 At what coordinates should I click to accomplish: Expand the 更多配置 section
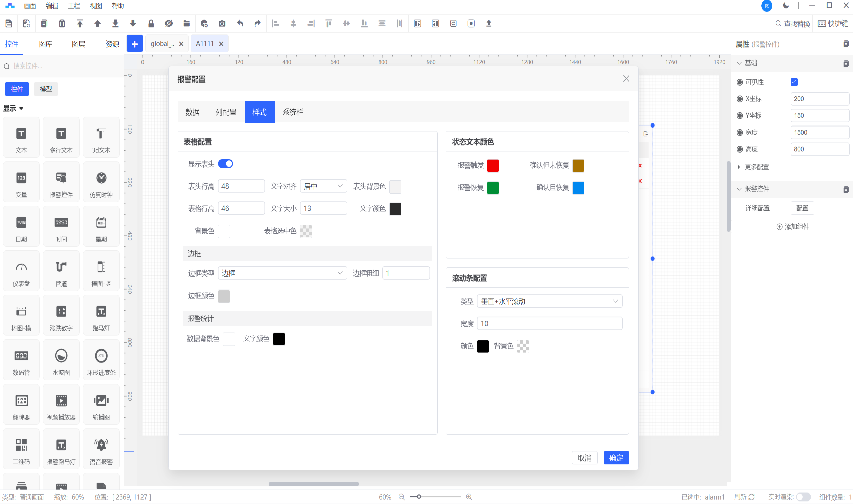pos(756,167)
